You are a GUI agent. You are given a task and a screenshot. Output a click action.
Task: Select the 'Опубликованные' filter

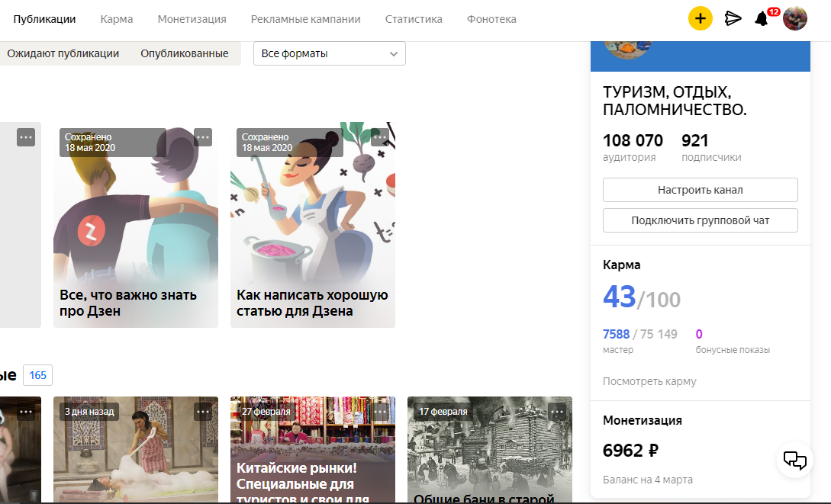coord(185,53)
